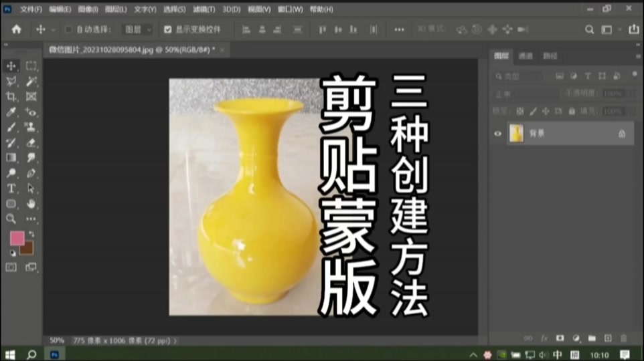644x361 pixels.
Task: Open the layer opacity 100% dropdown
Action: coord(632,94)
